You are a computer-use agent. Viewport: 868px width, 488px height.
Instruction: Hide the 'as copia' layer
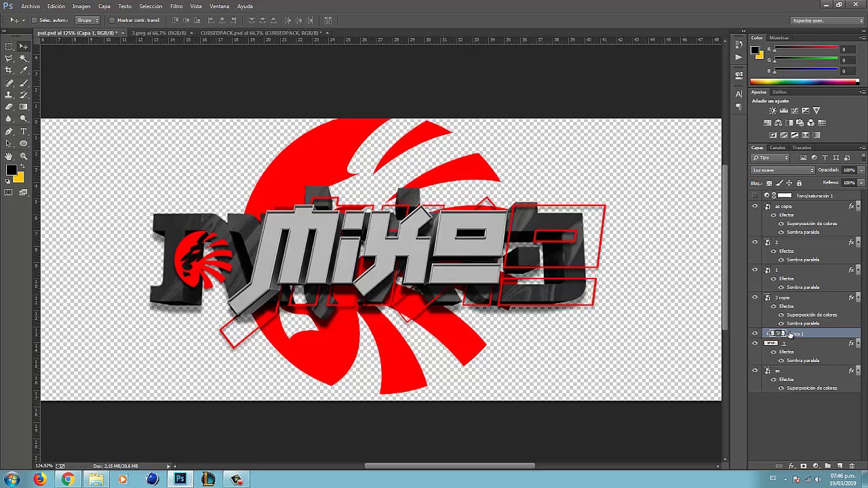(x=755, y=206)
